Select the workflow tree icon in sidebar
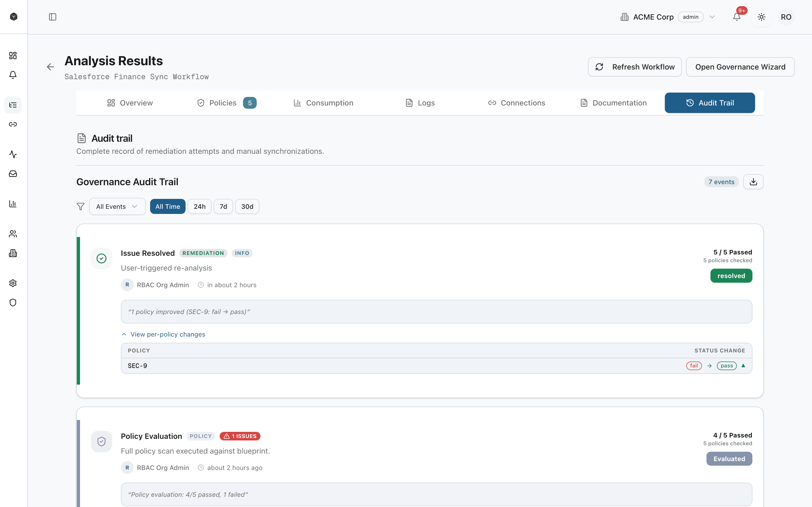The height and width of the screenshot is (507, 812). point(13,105)
